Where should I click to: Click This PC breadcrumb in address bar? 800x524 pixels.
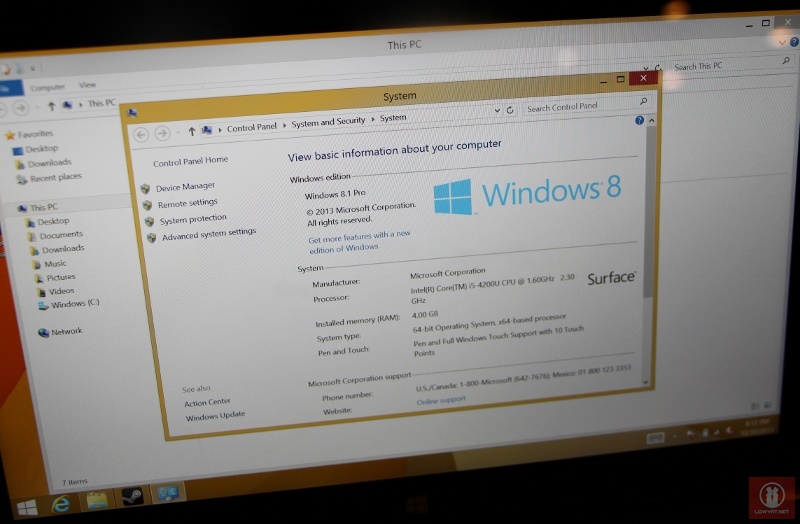point(102,103)
